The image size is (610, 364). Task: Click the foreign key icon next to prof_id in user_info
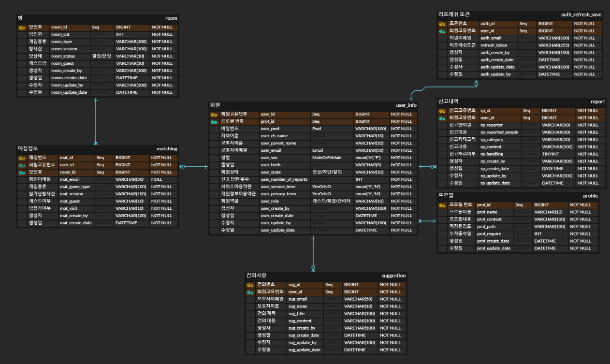(214, 122)
